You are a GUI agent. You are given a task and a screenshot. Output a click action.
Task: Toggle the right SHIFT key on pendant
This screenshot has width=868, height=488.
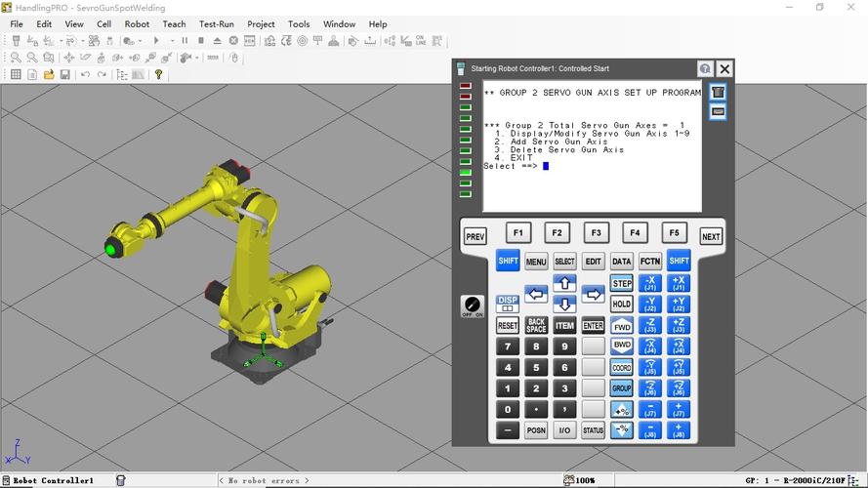[x=679, y=261]
